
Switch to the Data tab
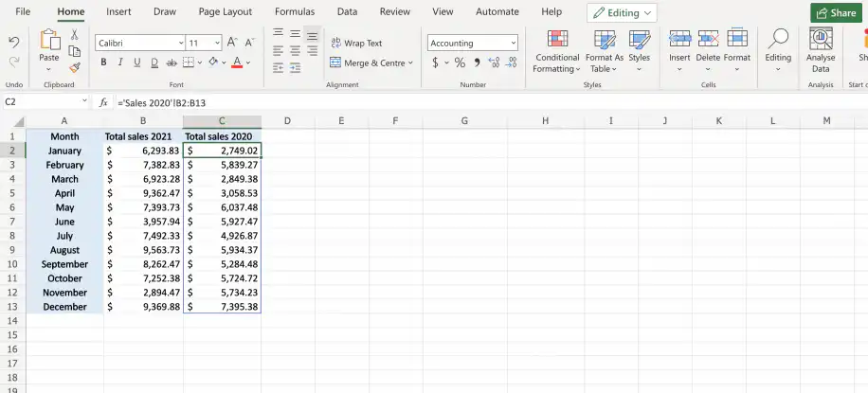click(x=347, y=11)
